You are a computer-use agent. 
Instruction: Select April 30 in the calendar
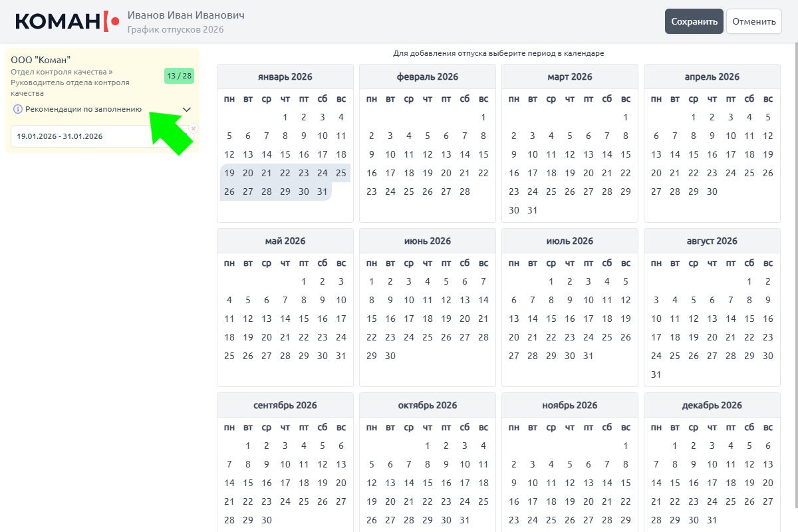(712, 192)
